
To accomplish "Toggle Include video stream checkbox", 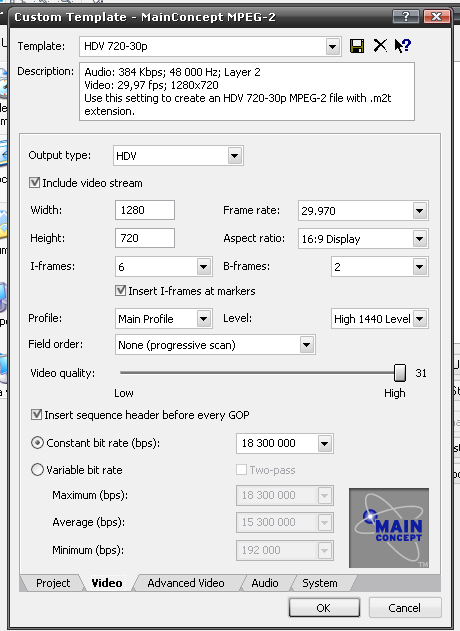I will click(35, 183).
